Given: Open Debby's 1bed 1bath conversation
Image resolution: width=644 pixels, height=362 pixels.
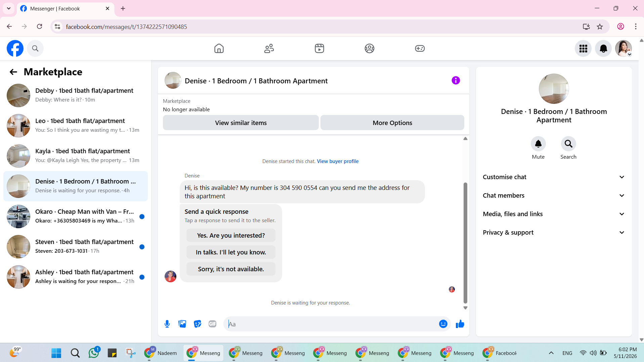Looking at the screenshot, I should pyautogui.click(x=76, y=95).
